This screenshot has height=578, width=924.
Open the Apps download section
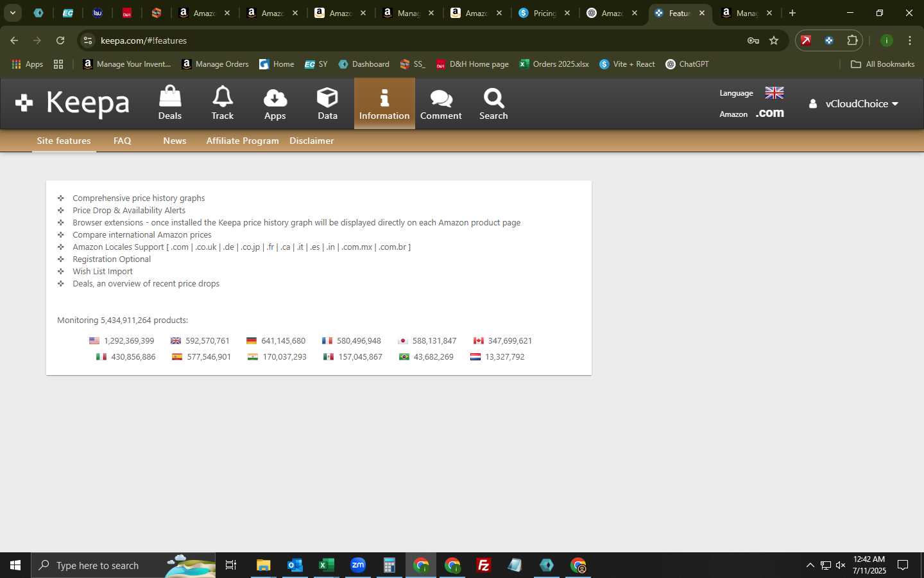275,103
